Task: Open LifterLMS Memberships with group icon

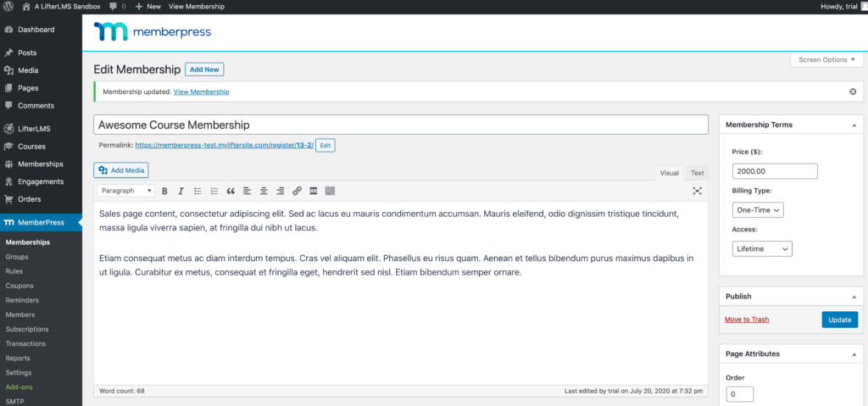Action: (41, 164)
